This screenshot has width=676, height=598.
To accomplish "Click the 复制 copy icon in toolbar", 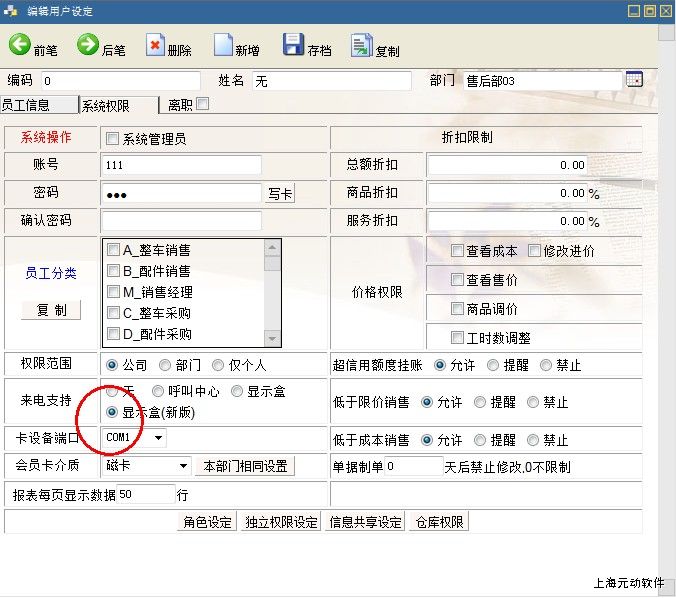I will [361, 45].
